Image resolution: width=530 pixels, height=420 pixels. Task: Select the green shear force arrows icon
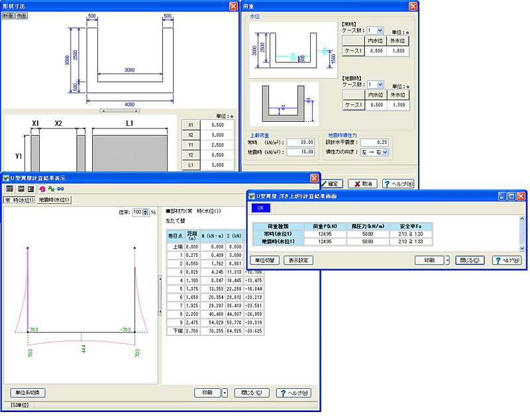click(x=52, y=189)
